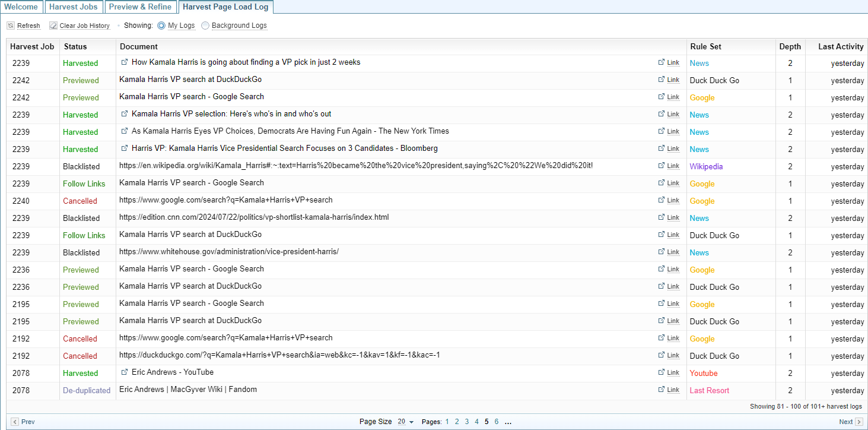This screenshot has height=430, width=868.
Task: Jump to page 6 of logs
Action: click(x=497, y=422)
